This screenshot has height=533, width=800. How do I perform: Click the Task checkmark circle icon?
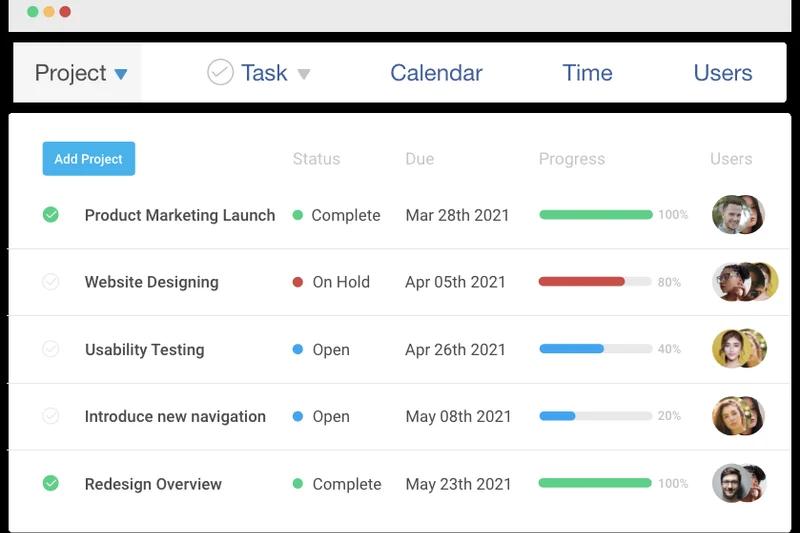[x=220, y=72]
